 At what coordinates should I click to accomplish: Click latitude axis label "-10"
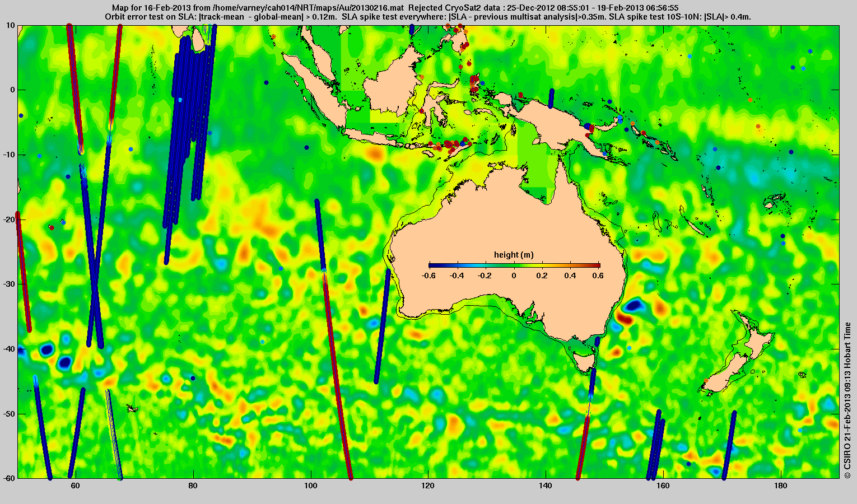(10, 155)
